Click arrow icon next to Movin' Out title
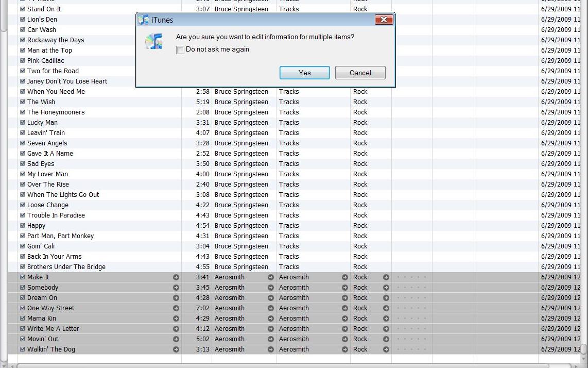The image size is (588, 368). point(176,339)
